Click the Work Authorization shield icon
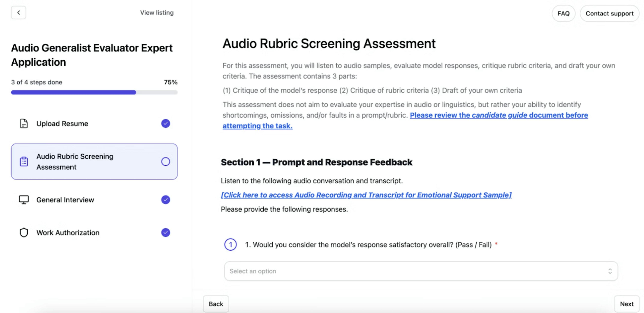 [x=24, y=232]
